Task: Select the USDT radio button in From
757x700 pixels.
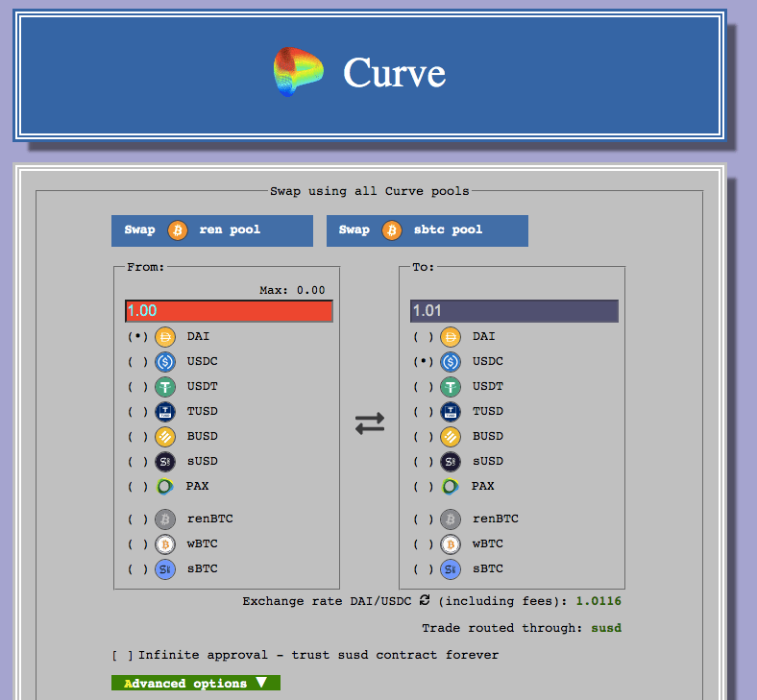Action: (x=137, y=387)
